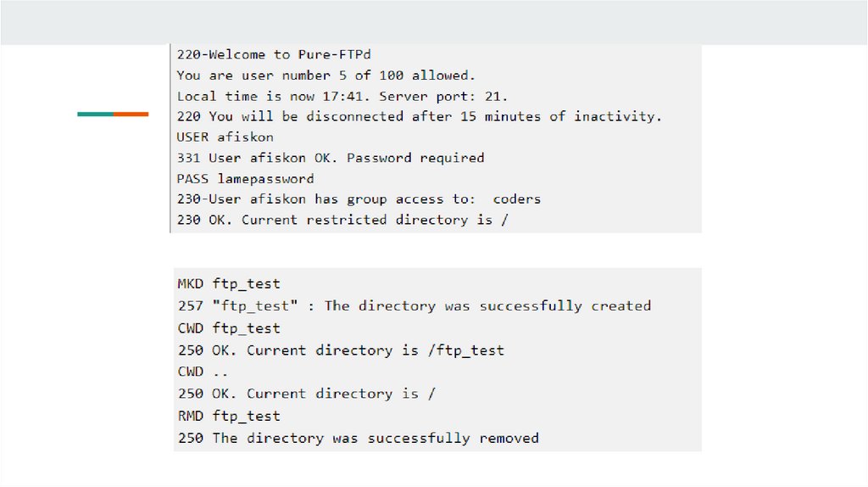The image size is (868, 487).
Task: Select the "331 Password required" response line
Action: (331, 158)
